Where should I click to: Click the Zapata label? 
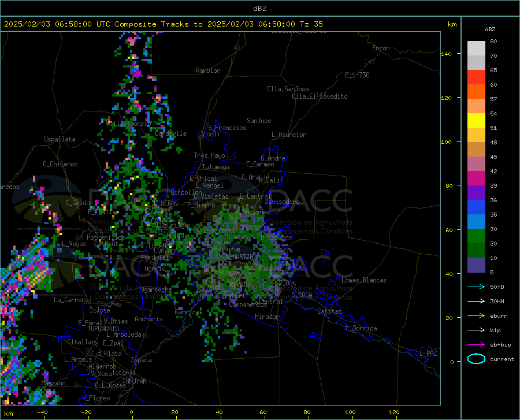coord(142,360)
